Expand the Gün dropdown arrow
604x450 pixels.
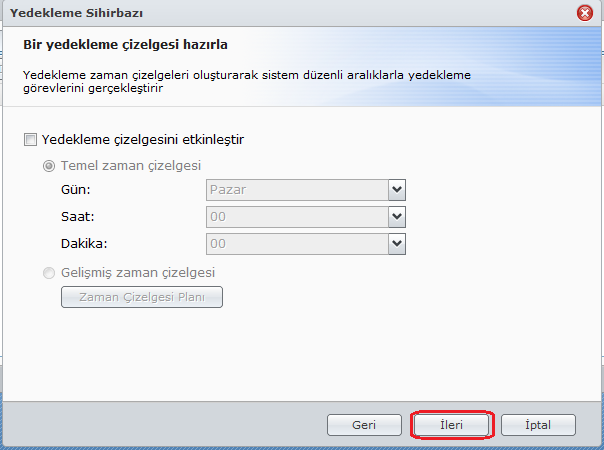pos(396,189)
